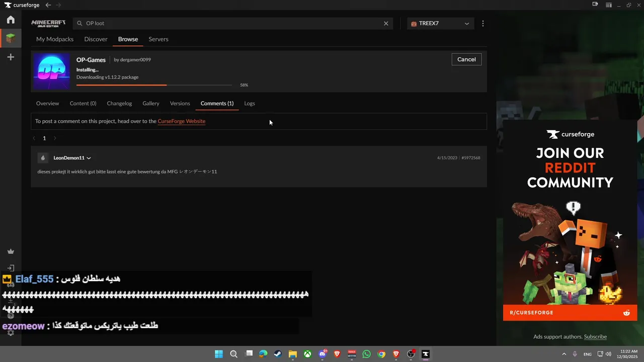Clear the OP loot search with X
Viewport: 644px width, 362px height.
click(x=386, y=23)
